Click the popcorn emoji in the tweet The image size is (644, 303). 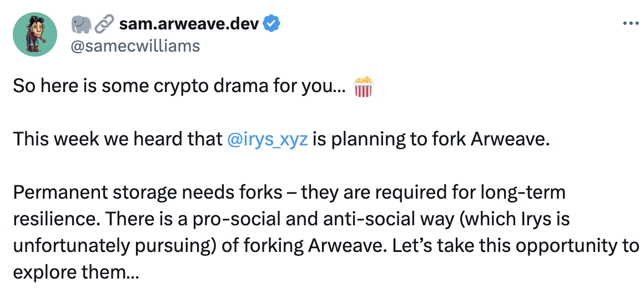click(x=363, y=87)
